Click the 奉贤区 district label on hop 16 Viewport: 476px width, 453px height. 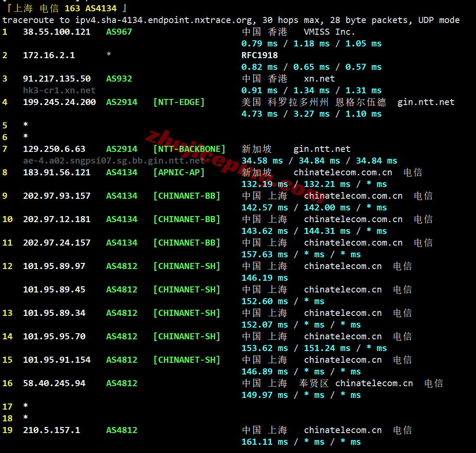[313, 383]
